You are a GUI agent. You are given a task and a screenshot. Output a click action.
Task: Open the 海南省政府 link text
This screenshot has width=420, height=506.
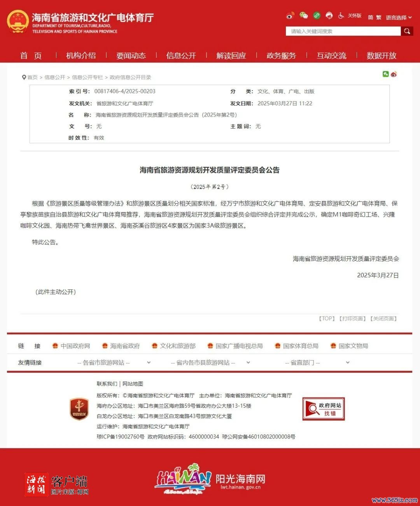coord(125,346)
